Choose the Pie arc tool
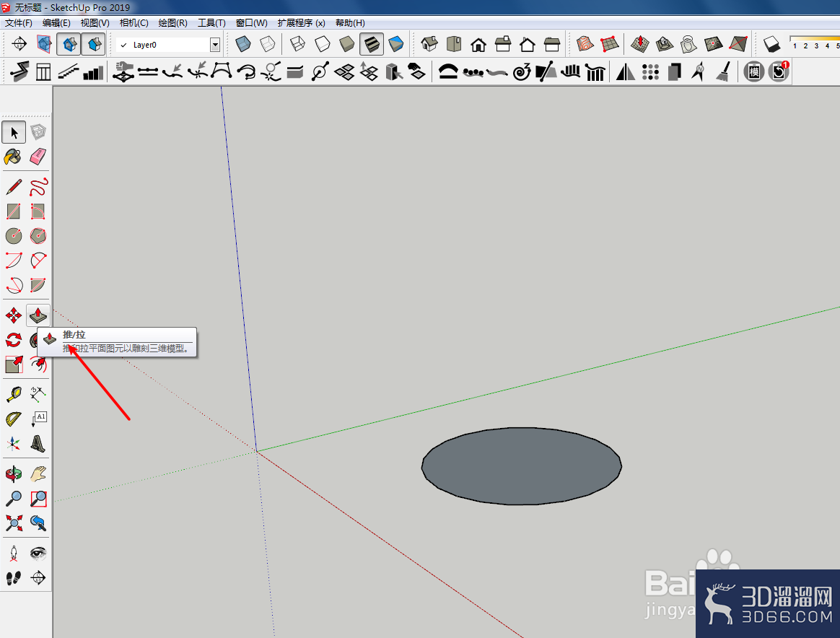The width and height of the screenshot is (840, 638). pyautogui.click(x=38, y=285)
